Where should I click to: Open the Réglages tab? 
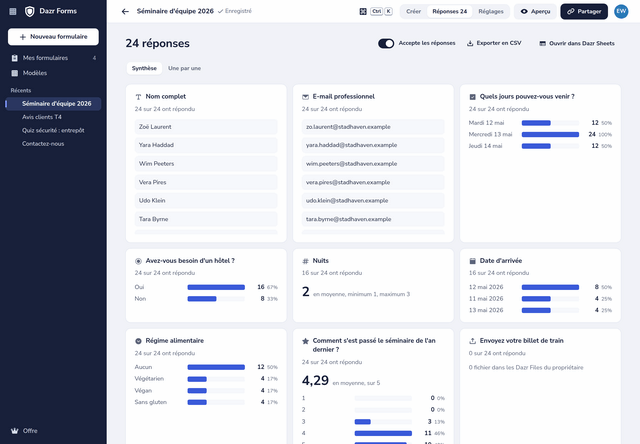tap(491, 11)
